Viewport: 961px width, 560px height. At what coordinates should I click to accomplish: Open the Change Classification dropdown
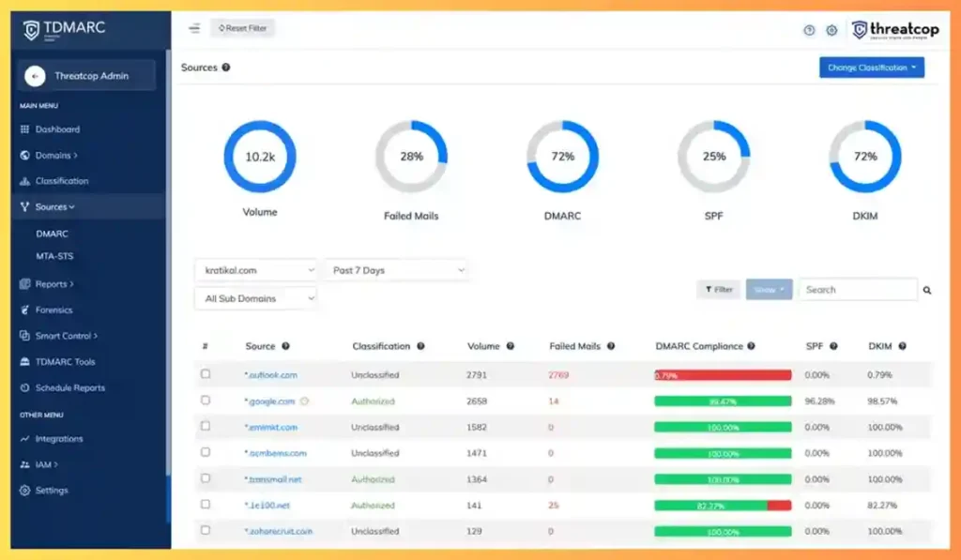tap(872, 68)
